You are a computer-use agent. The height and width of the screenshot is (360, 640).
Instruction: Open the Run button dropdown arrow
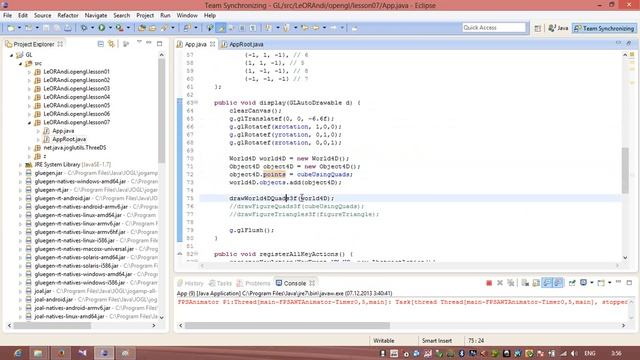tap(110, 28)
